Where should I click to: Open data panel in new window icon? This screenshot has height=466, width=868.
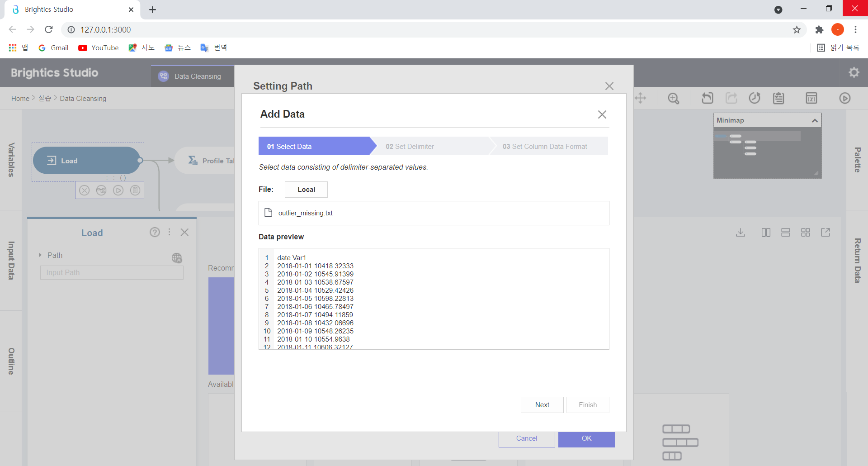[826, 233]
